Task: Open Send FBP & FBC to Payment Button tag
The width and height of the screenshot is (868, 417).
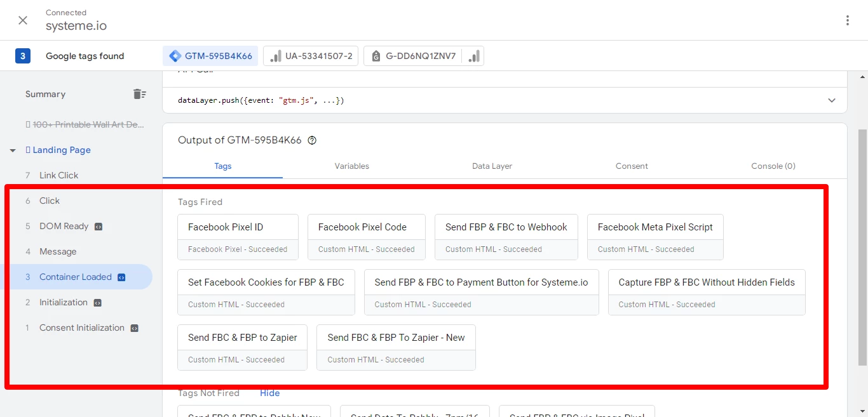Action: pyautogui.click(x=482, y=292)
